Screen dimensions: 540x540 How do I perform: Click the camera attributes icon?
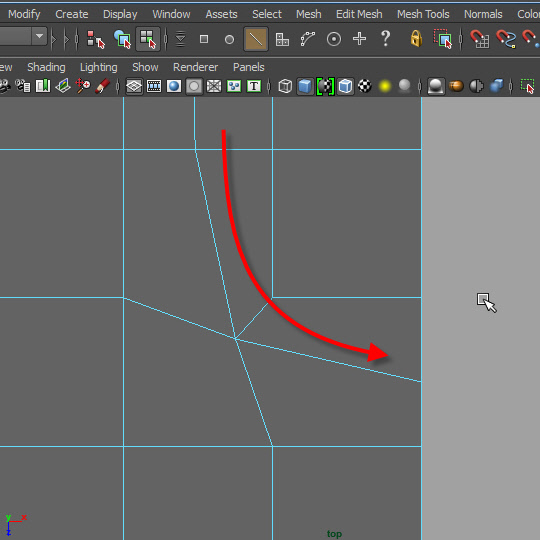[23, 86]
